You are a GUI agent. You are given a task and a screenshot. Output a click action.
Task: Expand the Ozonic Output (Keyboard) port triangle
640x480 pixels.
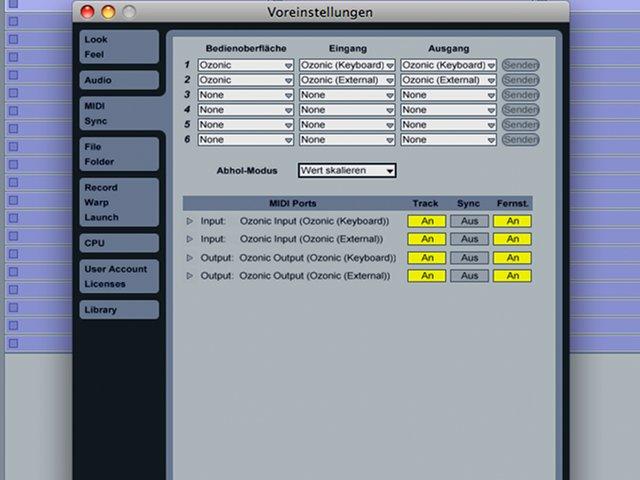pyautogui.click(x=189, y=258)
